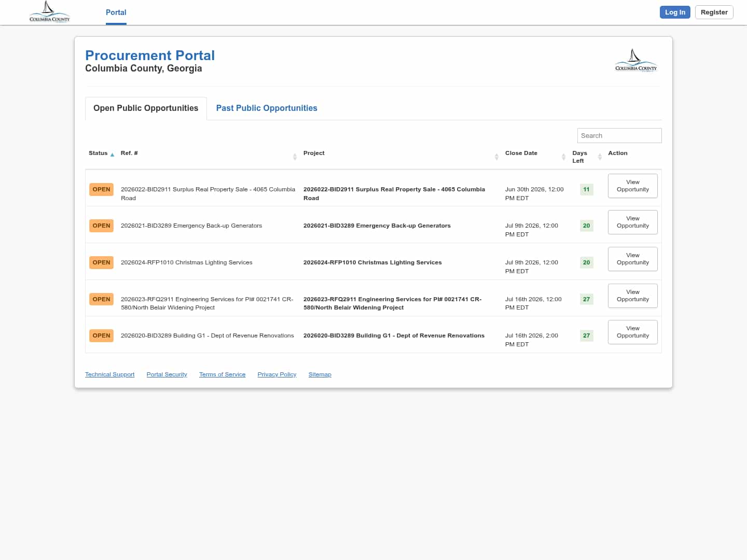Image resolution: width=747 pixels, height=560 pixels.
Task: Select bold project '2026021-BID3289 Emergency Back-up Generators'
Action: point(377,226)
